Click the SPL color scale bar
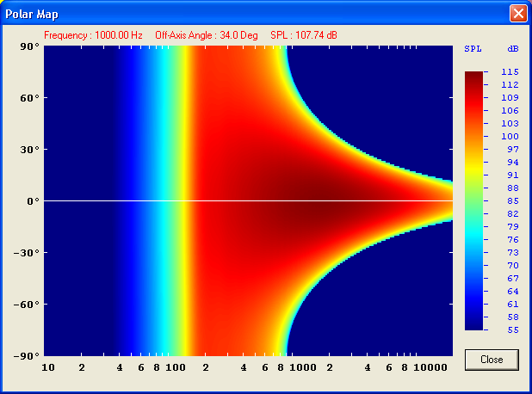 tap(473, 200)
